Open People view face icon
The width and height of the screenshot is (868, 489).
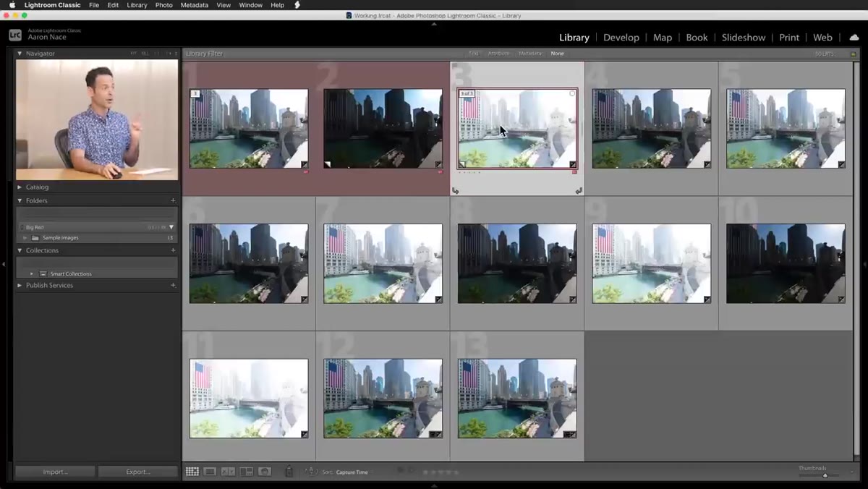[265, 472]
